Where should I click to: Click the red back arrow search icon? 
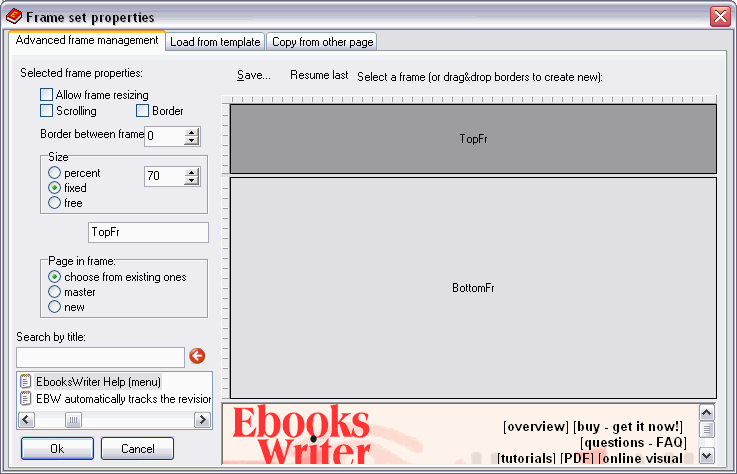197,356
